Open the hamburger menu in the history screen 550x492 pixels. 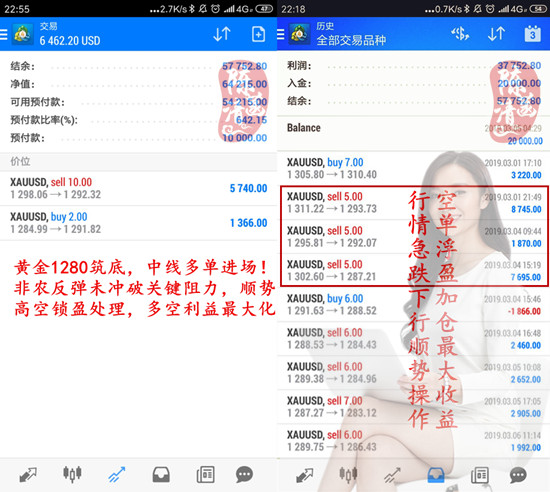(280, 34)
